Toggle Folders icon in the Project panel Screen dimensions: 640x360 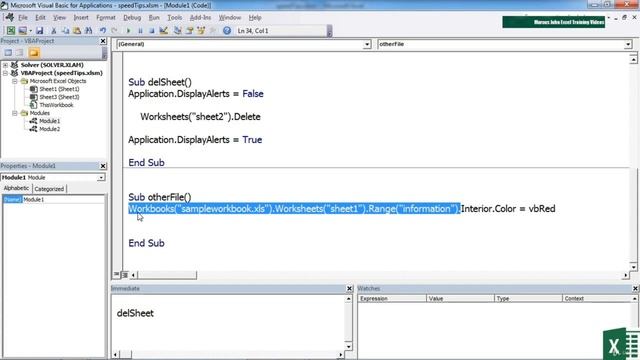tap(34, 53)
